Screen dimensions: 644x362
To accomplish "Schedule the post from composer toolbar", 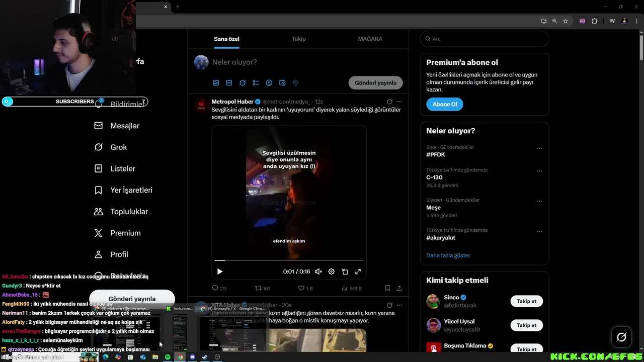I will tap(282, 83).
